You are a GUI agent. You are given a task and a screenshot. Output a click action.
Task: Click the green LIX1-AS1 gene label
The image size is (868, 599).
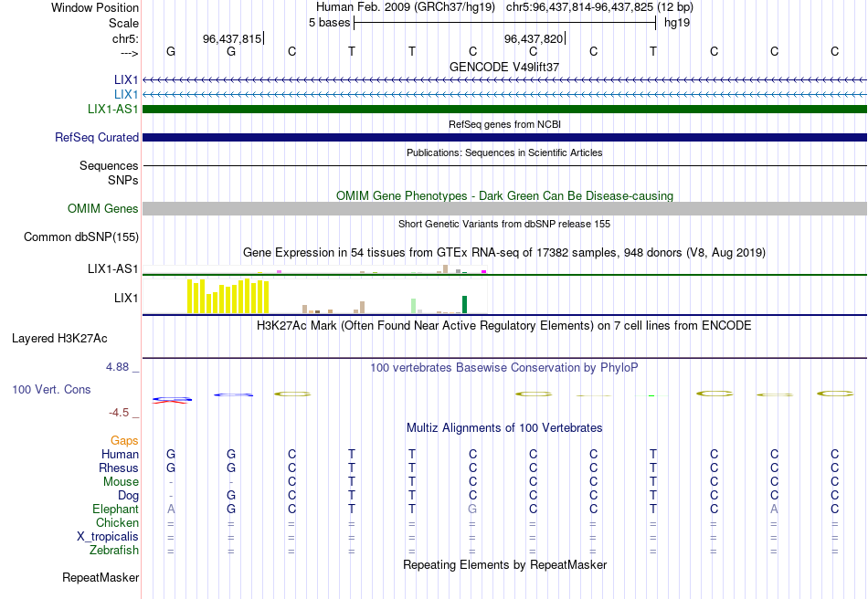113,109
